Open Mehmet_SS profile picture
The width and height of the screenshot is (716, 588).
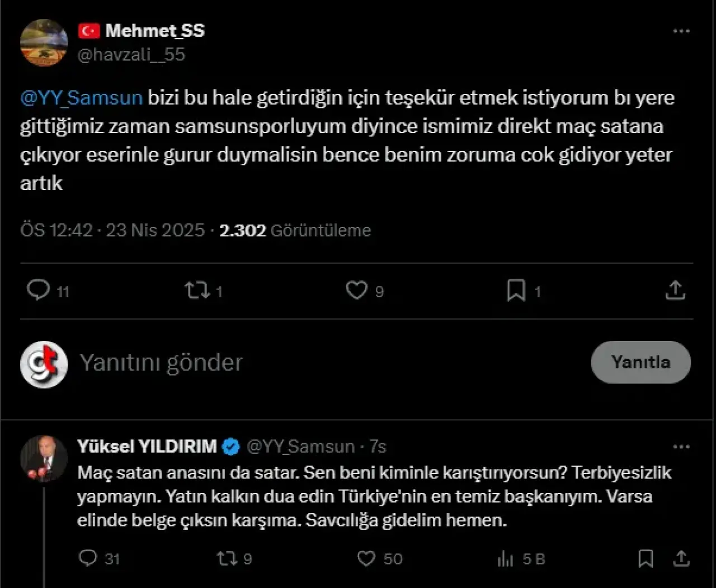pyautogui.click(x=44, y=42)
